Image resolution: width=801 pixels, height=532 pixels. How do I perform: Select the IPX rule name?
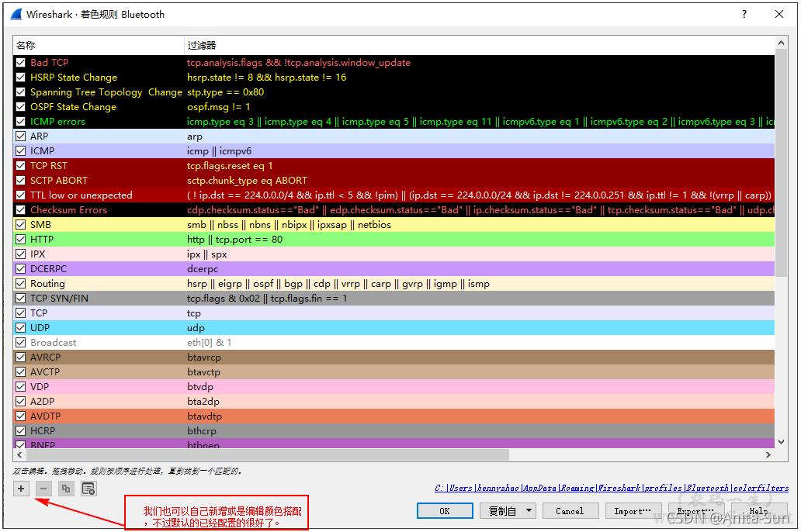coord(38,254)
